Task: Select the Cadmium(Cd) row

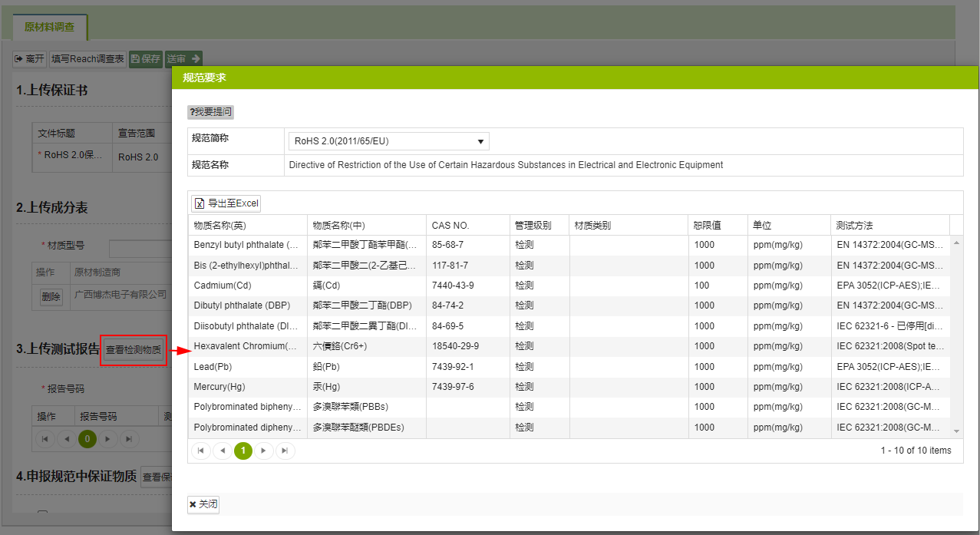Action: 569,286
